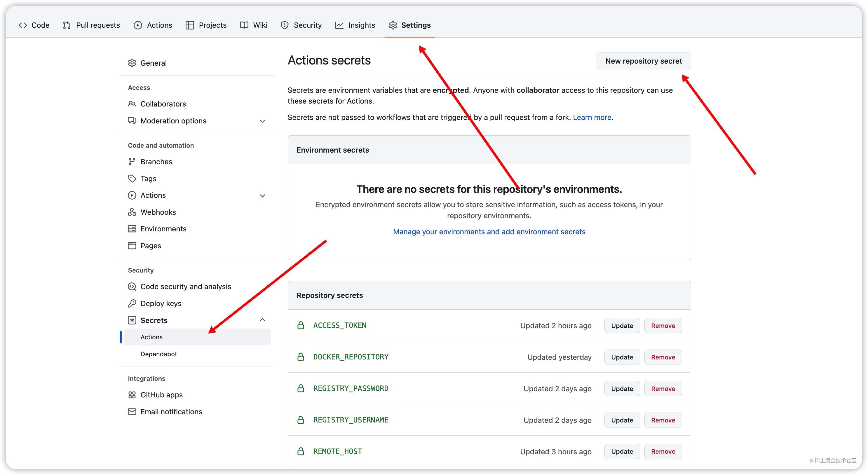The width and height of the screenshot is (868, 475).
Task: Collapse the Secrets section chevron
Action: [x=262, y=320]
